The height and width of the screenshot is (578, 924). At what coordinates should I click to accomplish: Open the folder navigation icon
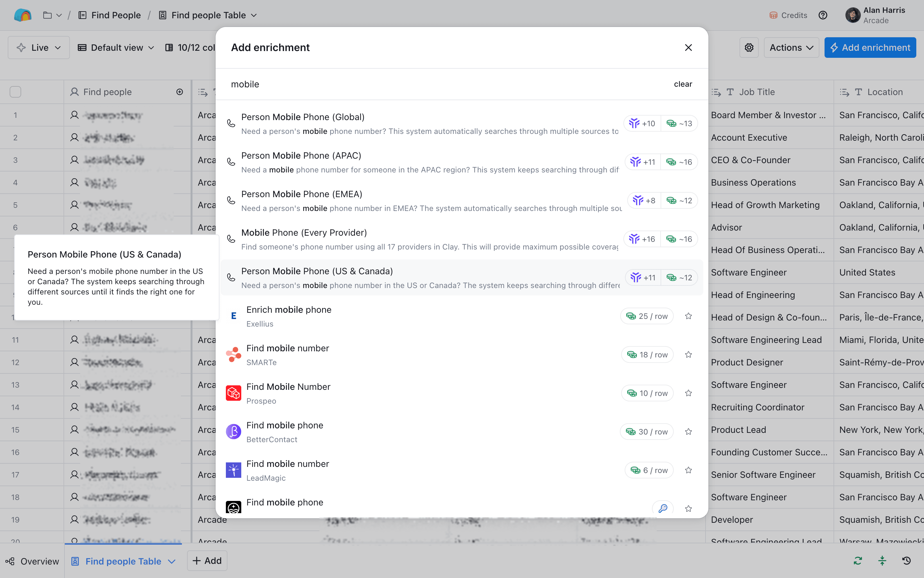click(x=47, y=15)
